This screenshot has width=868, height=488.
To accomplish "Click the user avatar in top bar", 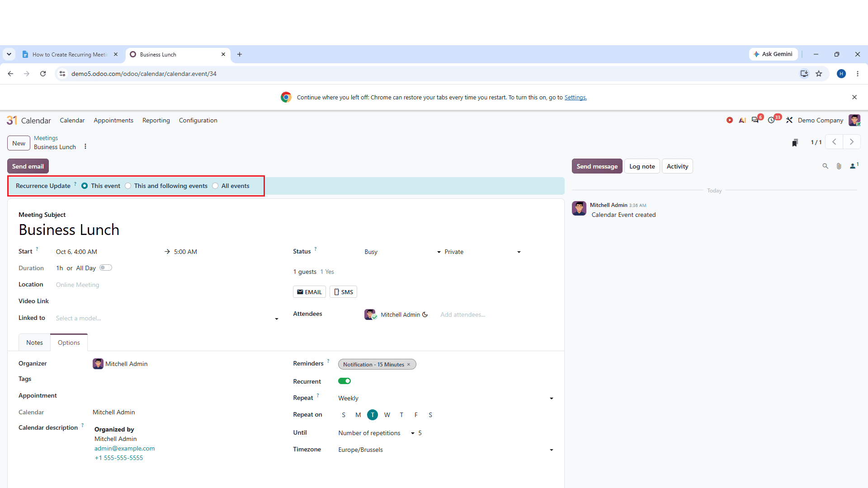I will tap(854, 120).
